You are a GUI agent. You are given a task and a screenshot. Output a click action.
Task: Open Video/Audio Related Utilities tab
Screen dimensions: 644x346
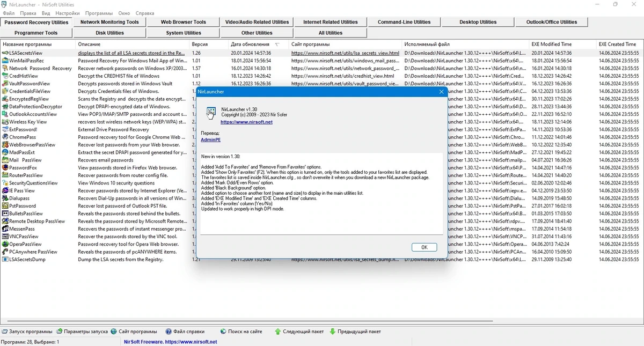point(257,22)
